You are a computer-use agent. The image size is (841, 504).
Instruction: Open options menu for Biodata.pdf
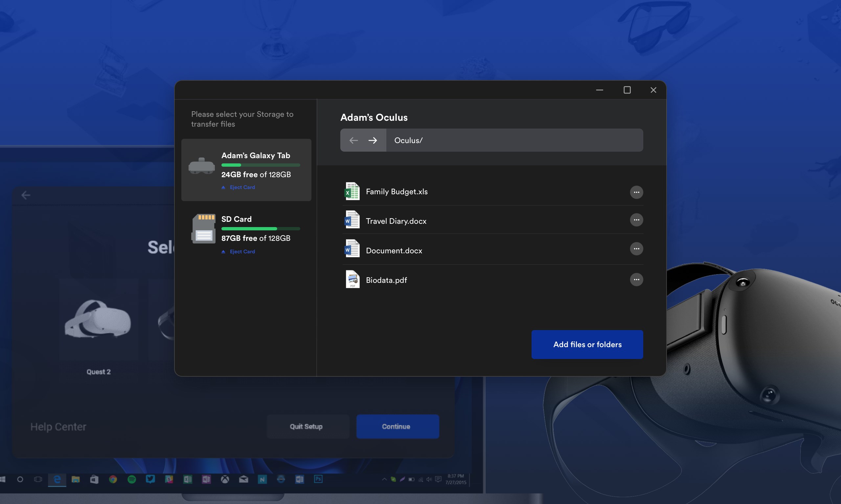(x=636, y=279)
